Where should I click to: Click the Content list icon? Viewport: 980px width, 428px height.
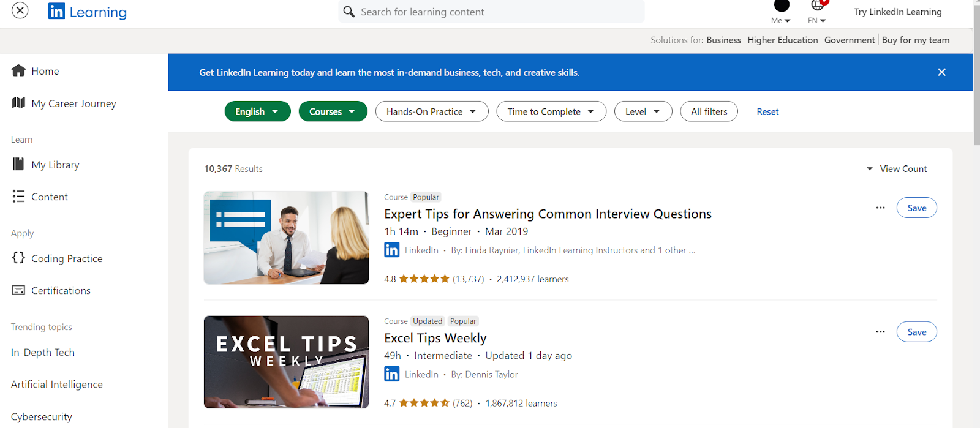[x=18, y=196]
